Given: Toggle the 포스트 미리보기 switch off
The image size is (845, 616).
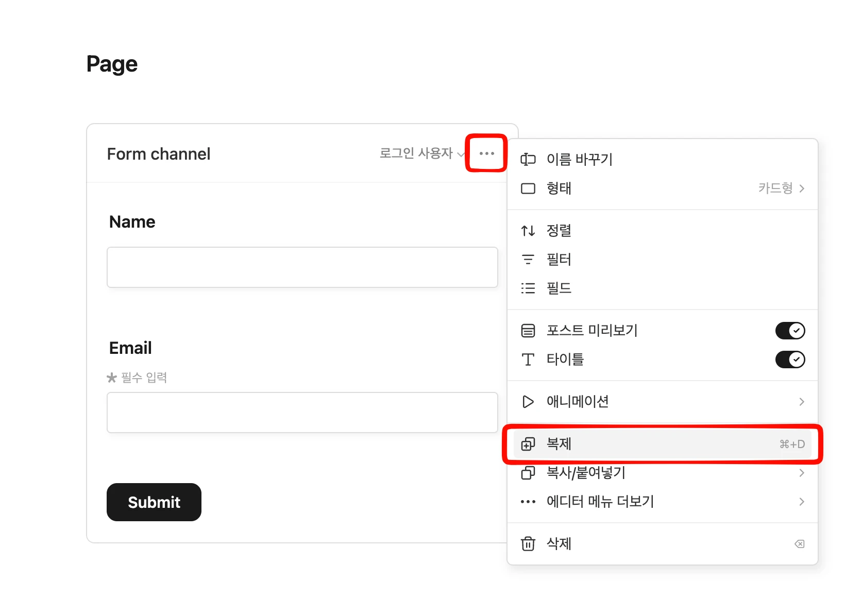Looking at the screenshot, I should (x=790, y=331).
